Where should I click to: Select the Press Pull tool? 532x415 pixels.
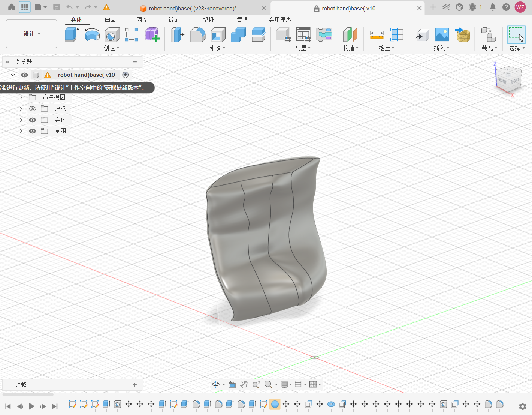[x=178, y=35]
